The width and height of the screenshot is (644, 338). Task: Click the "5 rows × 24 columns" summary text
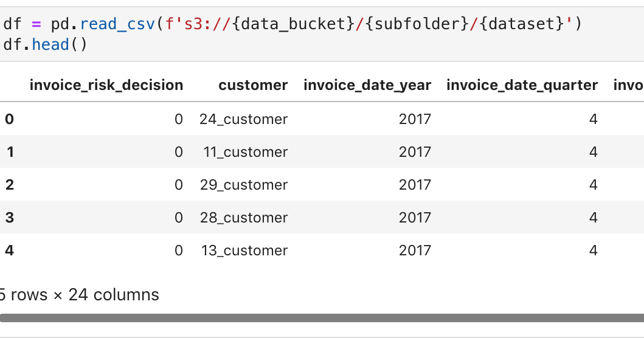click(x=79, y=295)
